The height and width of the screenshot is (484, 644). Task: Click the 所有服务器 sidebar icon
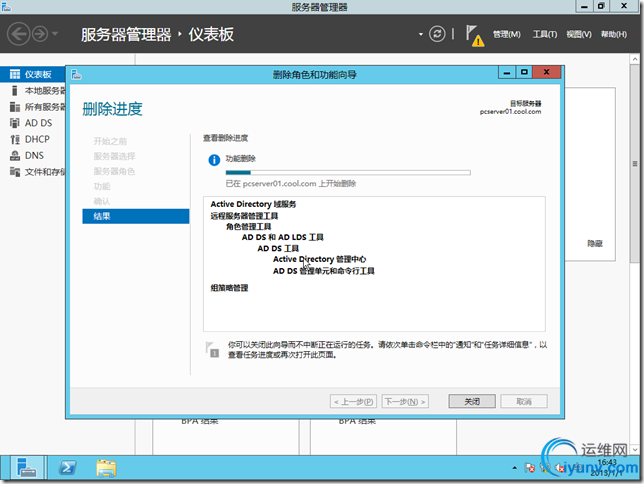tap(15, 107)
